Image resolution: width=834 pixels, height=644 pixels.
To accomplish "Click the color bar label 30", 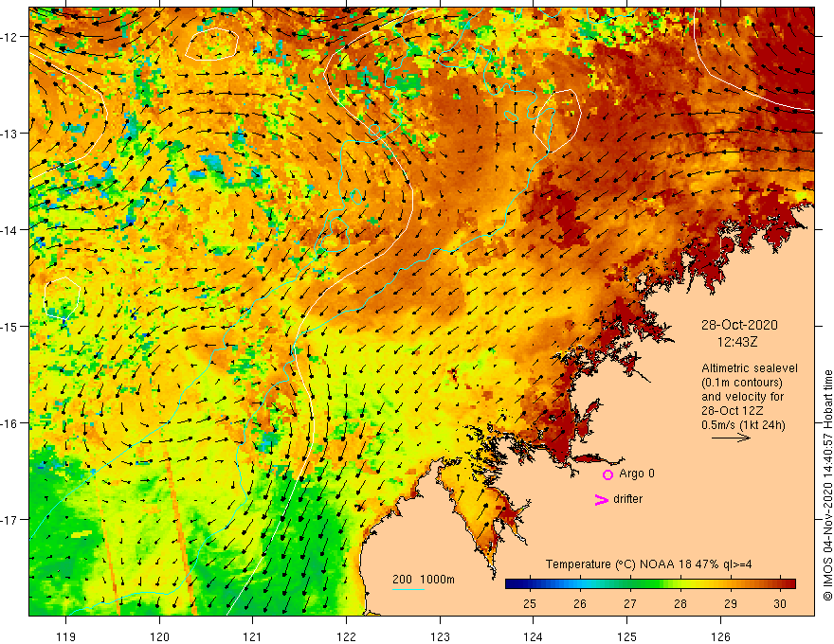I will (x=780, y=603).
